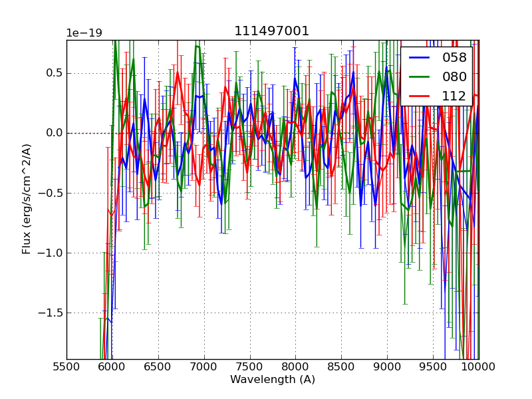Click the plot title 111497001

pos(272,31)
